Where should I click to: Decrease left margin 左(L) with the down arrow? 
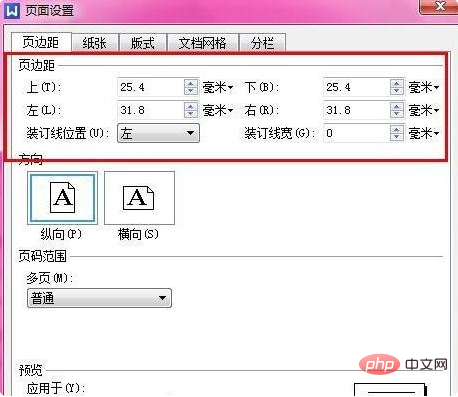191,114
